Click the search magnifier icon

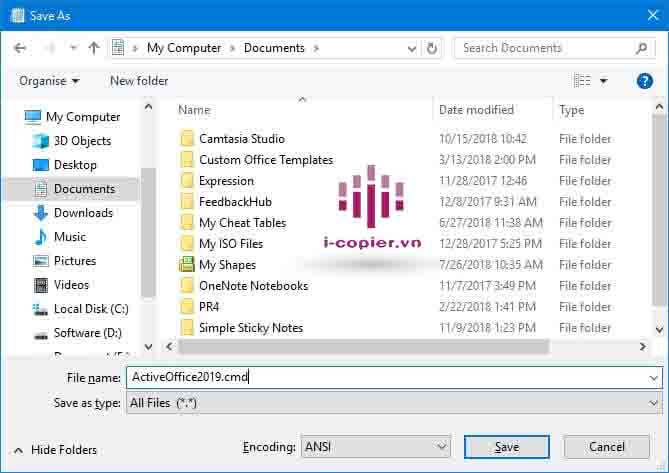[643, 48]
